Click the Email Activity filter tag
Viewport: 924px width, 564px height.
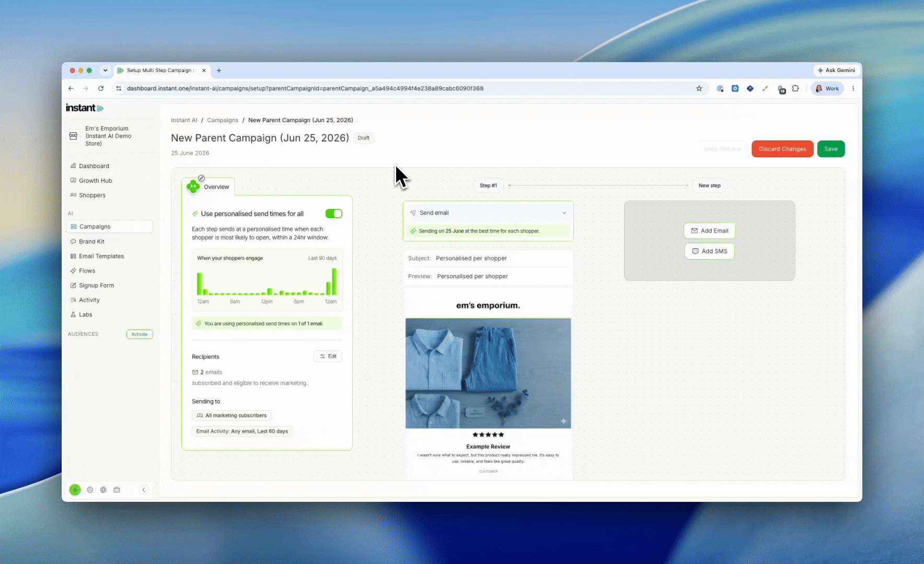point(242,431)
